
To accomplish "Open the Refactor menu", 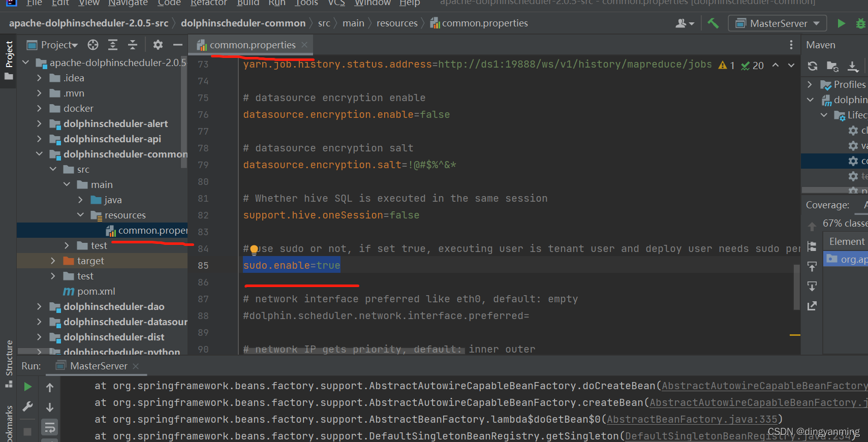I will pyautogui.click(x=209, y=3).
